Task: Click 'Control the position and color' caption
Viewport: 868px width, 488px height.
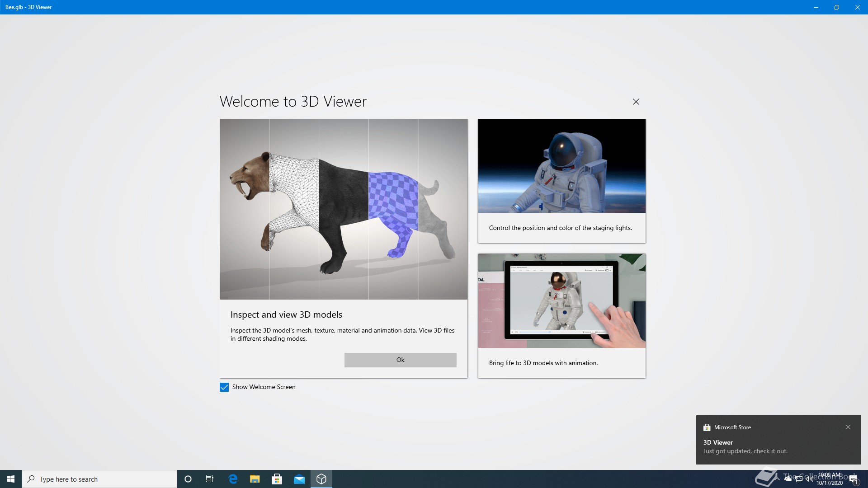Action: click(560, 228)
